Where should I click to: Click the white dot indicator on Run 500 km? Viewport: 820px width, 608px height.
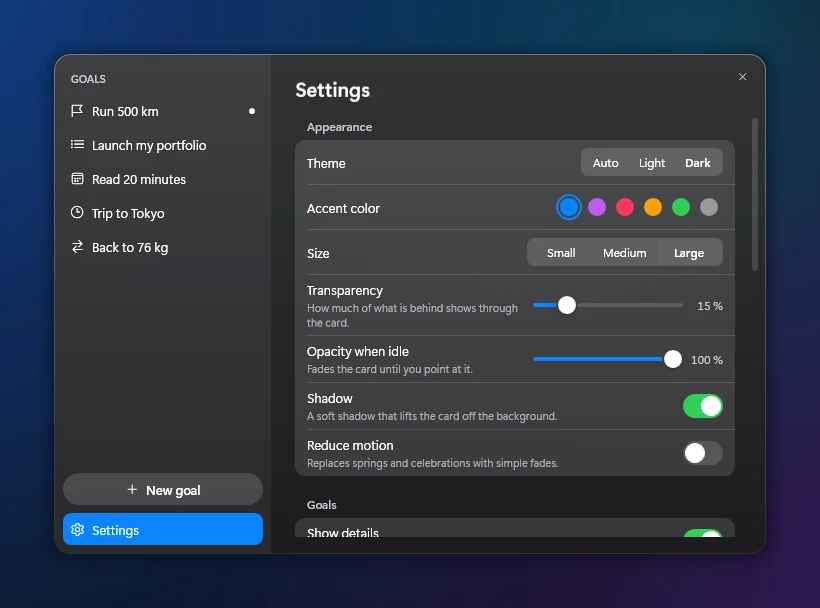click(252, 111)
